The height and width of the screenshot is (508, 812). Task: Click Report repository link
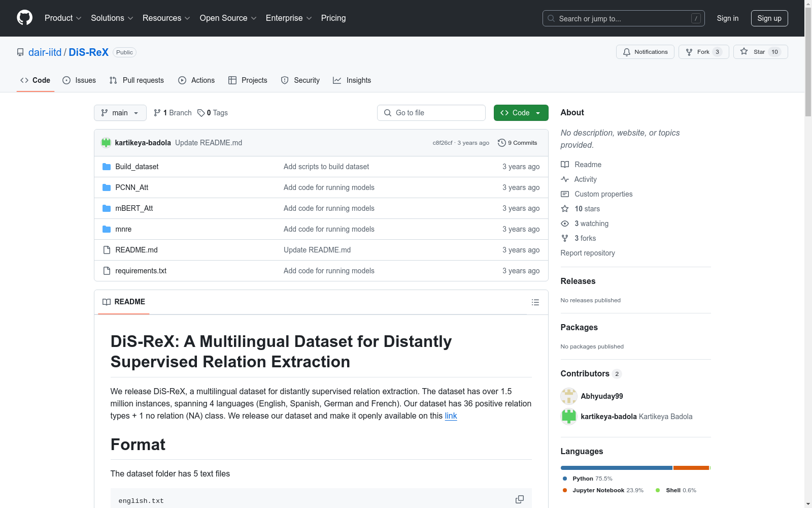(588, 253)
